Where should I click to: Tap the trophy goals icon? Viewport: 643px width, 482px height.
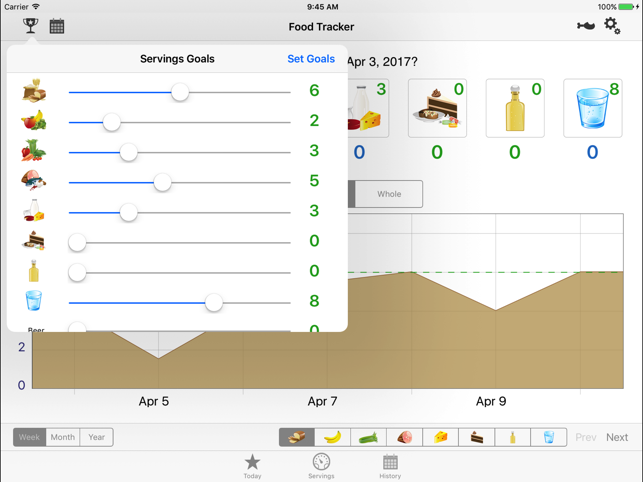(x=31, y=26)
